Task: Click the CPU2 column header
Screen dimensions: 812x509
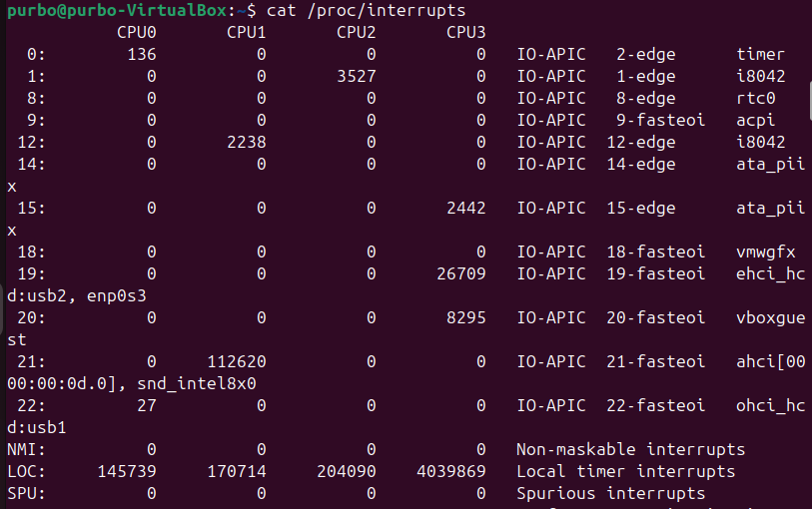Action: pyautogui.click(x=357, y=33)
